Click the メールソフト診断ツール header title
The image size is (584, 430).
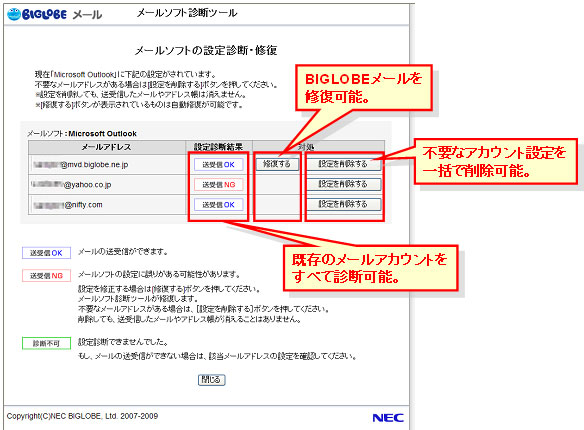pos(187,13)
